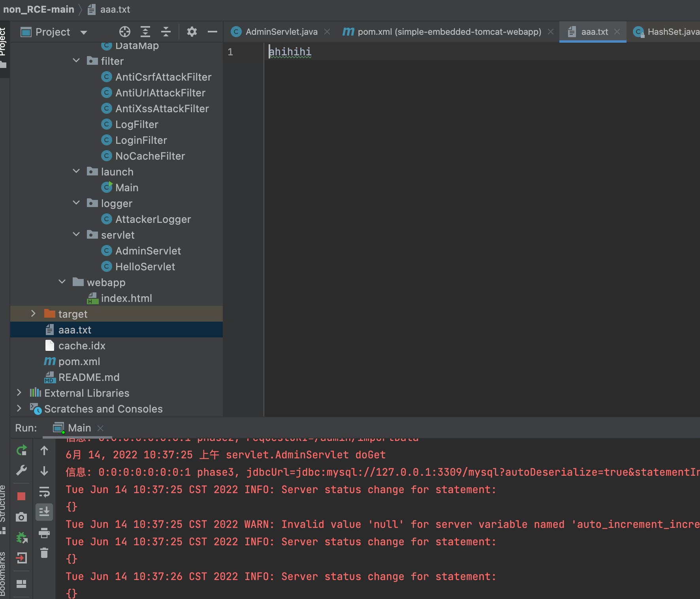This screenshot has height=599, width=700.
Task: Click the servlet.AdminServlet doGet log line
Action: pos(226,455)
